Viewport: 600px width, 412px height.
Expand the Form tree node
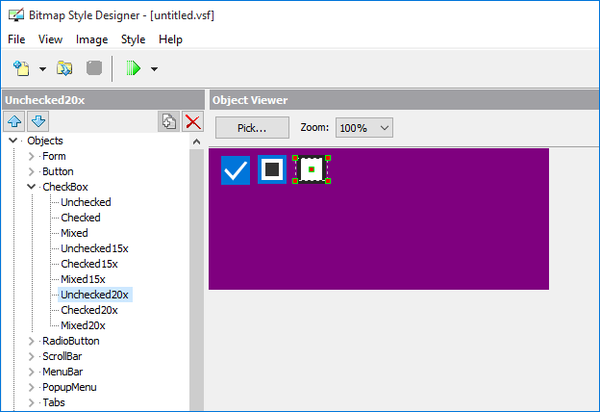click(31, 156)
